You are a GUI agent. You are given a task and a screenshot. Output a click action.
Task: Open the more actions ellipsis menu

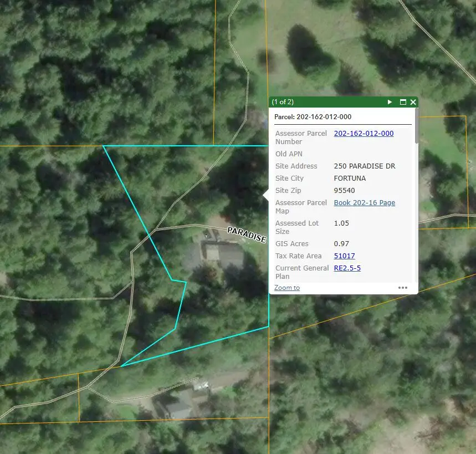[403, 288]
